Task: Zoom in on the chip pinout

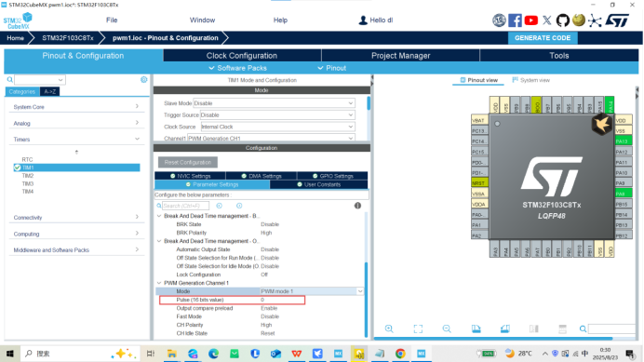Action: pos(389,328)
